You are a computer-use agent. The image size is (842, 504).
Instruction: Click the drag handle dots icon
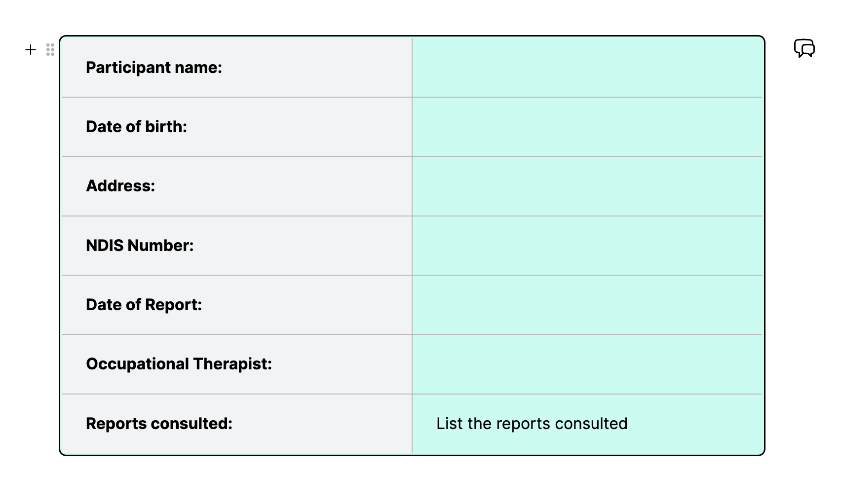tap(50, 49)
